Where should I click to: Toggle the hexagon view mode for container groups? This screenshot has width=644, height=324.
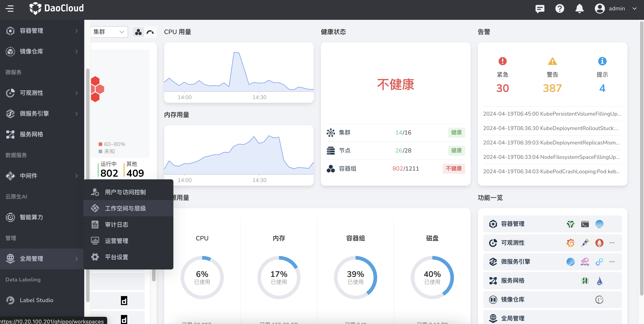coord(138,32)
